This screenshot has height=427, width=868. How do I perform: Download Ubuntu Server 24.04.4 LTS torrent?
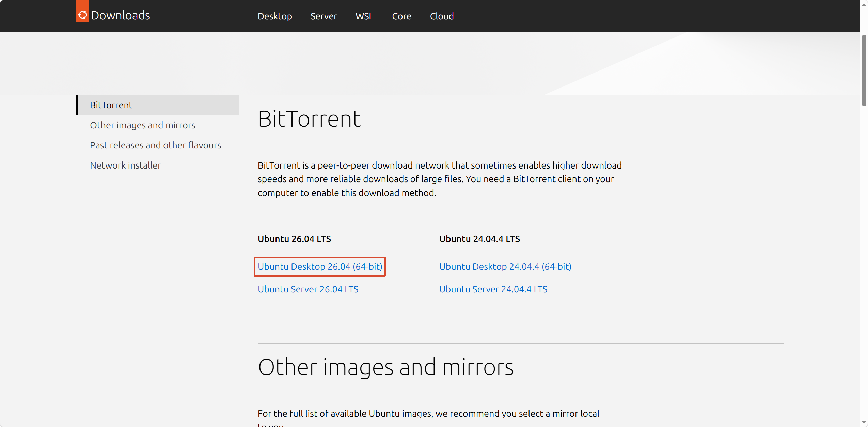tap(493, 289)
